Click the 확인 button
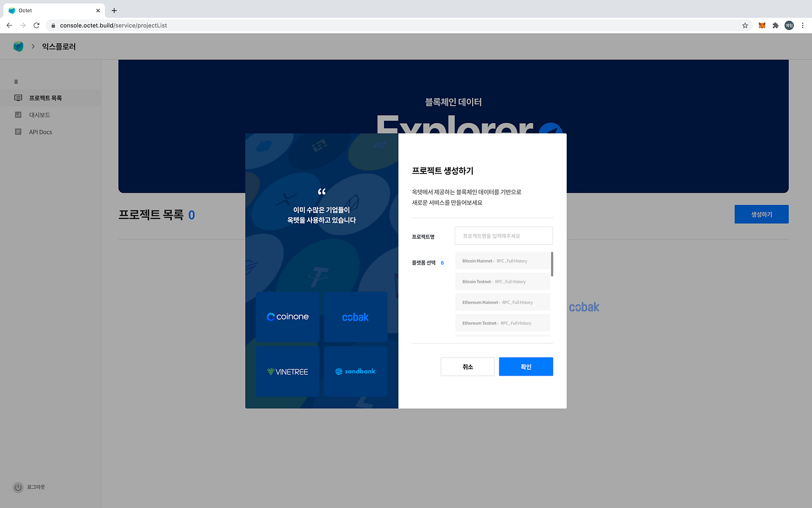812x508 pixels. tap(526, 366)
